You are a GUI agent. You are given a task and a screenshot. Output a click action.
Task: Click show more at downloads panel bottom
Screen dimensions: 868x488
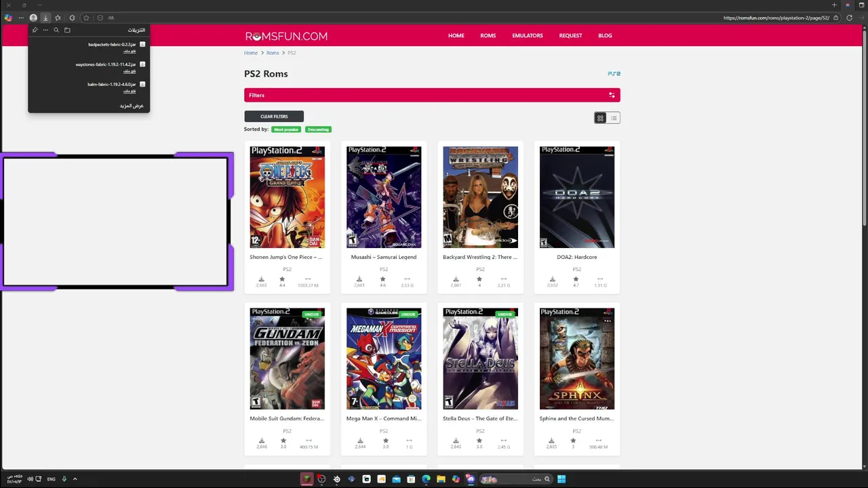(132, 106)
